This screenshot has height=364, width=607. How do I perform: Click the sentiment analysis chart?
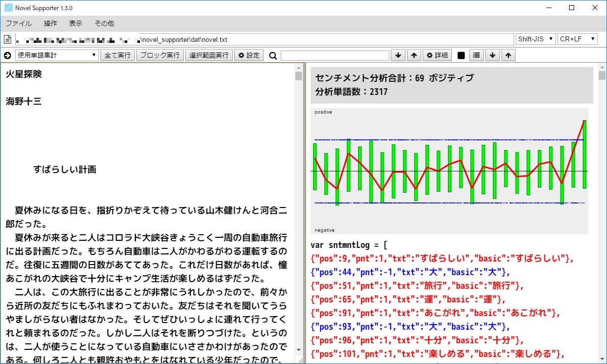pyautogui.click(x=449, y=171)
